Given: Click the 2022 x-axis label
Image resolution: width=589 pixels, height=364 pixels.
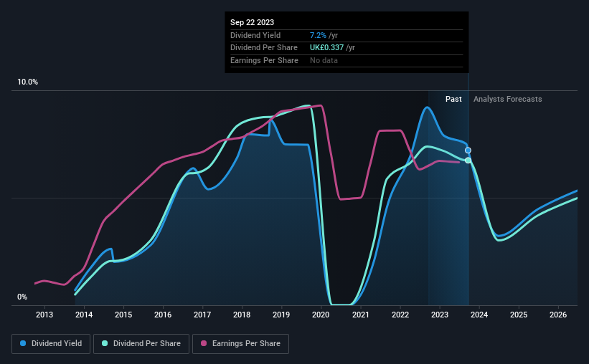Looking at the screenshot, I should 400,315.
